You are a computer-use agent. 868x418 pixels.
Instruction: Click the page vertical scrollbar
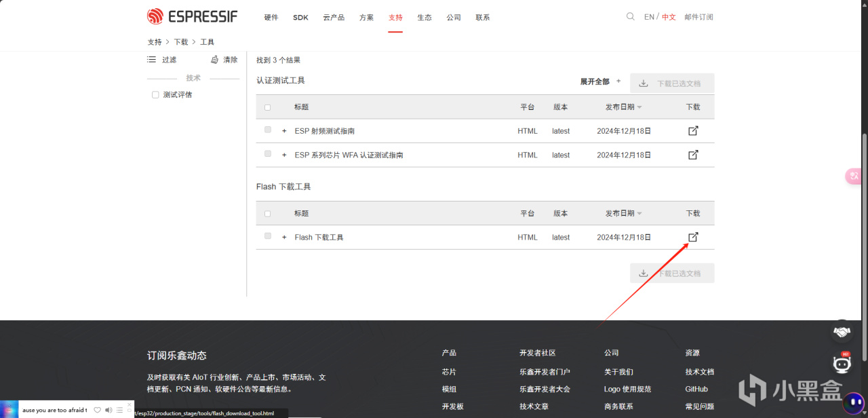(x=864, y=247)
